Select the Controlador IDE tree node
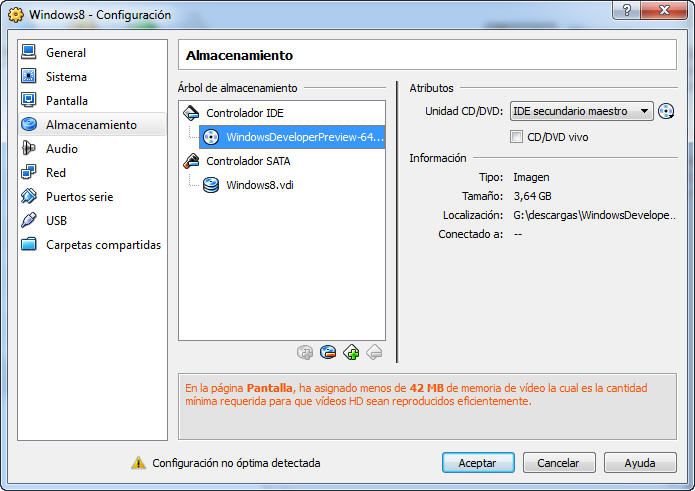The height and width of the screenshot is (491, 695). pos(282,113)
